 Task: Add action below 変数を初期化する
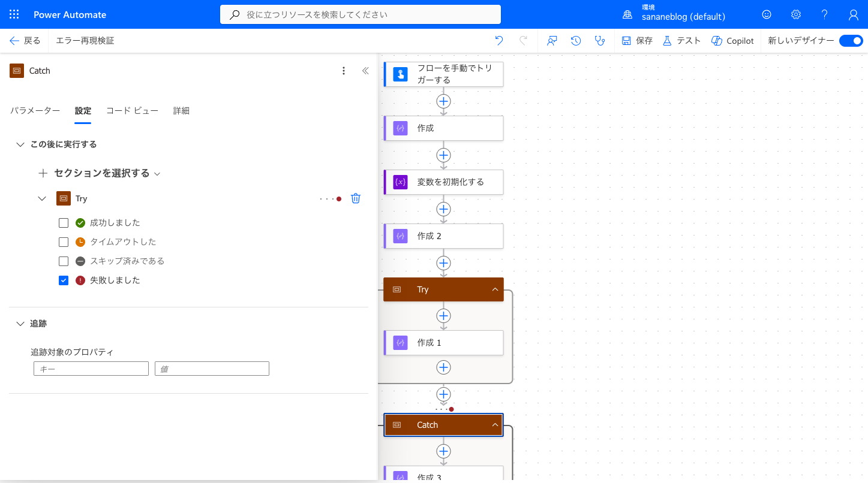[443, 209]
